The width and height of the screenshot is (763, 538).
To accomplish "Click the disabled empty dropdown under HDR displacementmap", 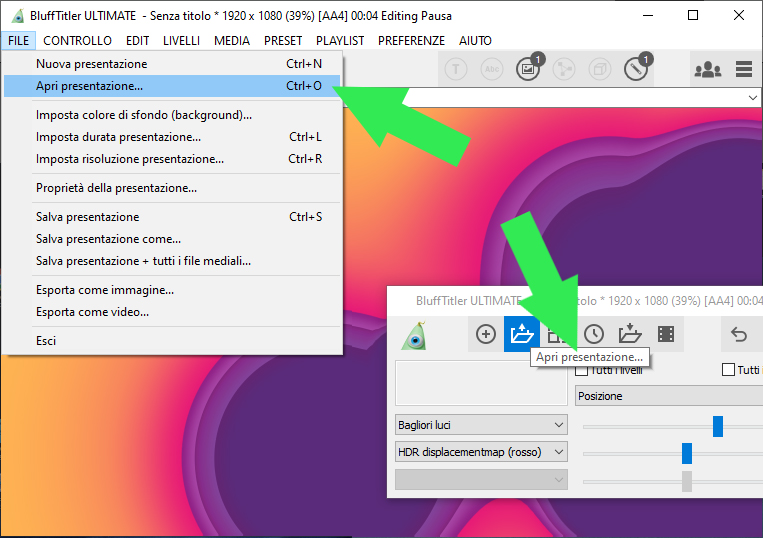I will pos(481,480).
